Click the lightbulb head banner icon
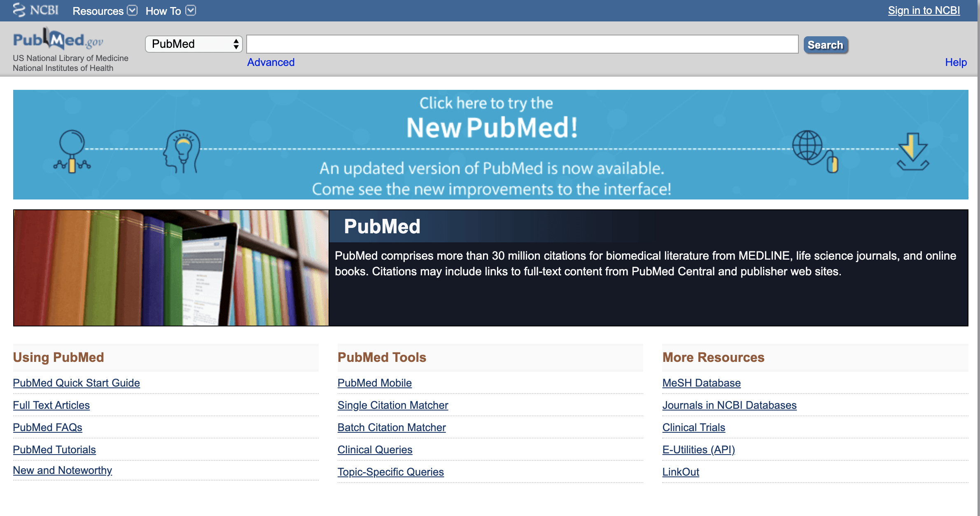The height and width of the screenshot is (516, 980). (x=182, y=151)
